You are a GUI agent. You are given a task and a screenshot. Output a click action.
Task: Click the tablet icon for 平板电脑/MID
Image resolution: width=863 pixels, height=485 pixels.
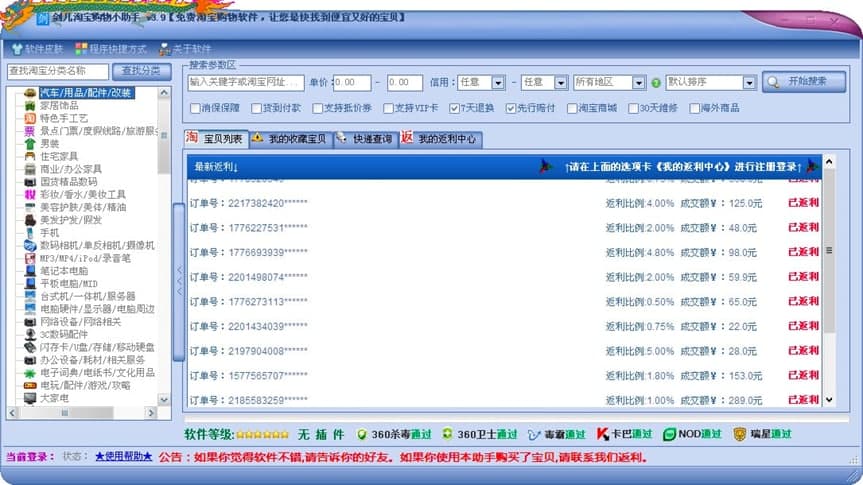[30, 284]
